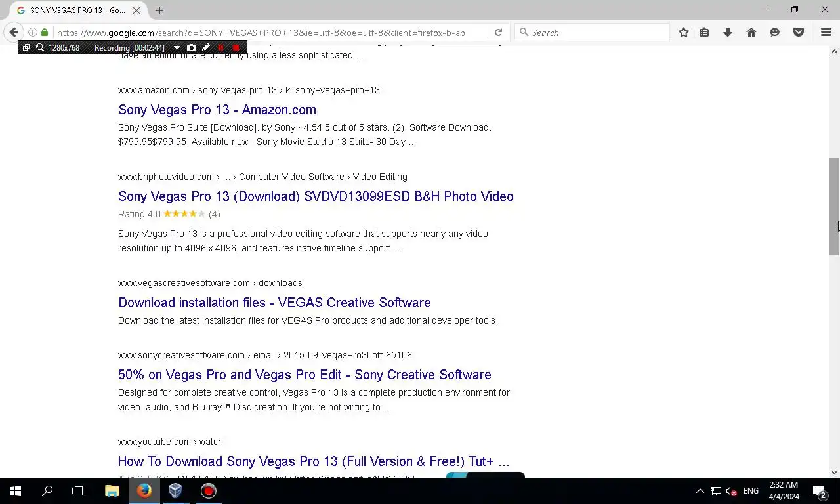Open the network status tray icon
The image size is (840, 504).
(716, 491)
